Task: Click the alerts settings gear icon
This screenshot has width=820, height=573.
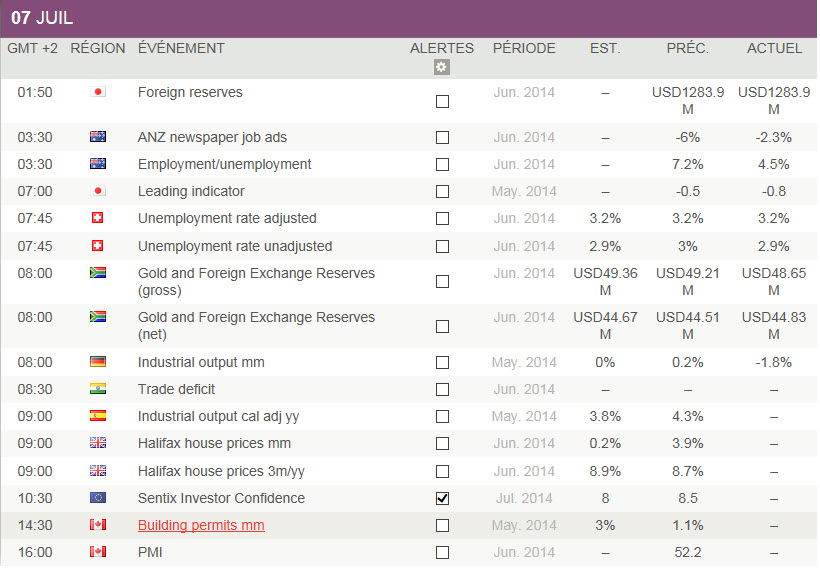Action: click(x=442, y=67)
